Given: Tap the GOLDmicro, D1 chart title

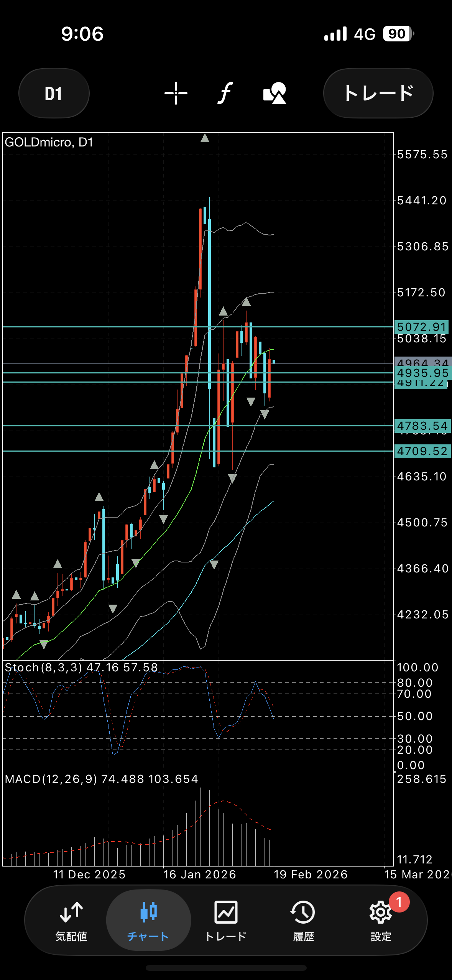Looking at the screenshot, I should 49,142.
